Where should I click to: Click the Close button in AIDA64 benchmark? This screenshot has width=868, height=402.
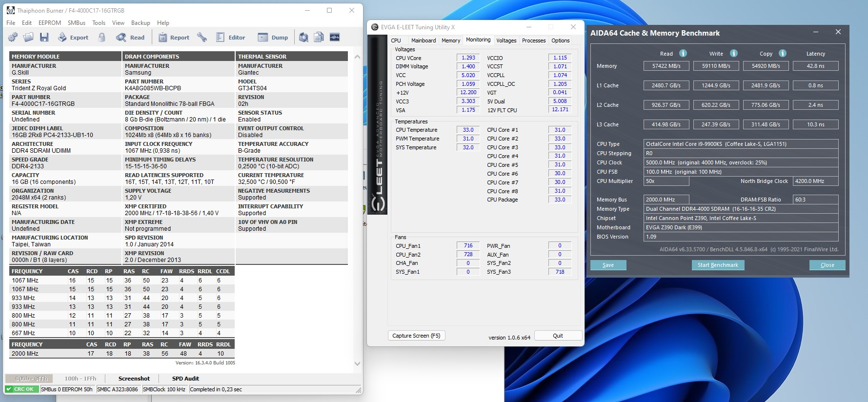tap(828, 265)
